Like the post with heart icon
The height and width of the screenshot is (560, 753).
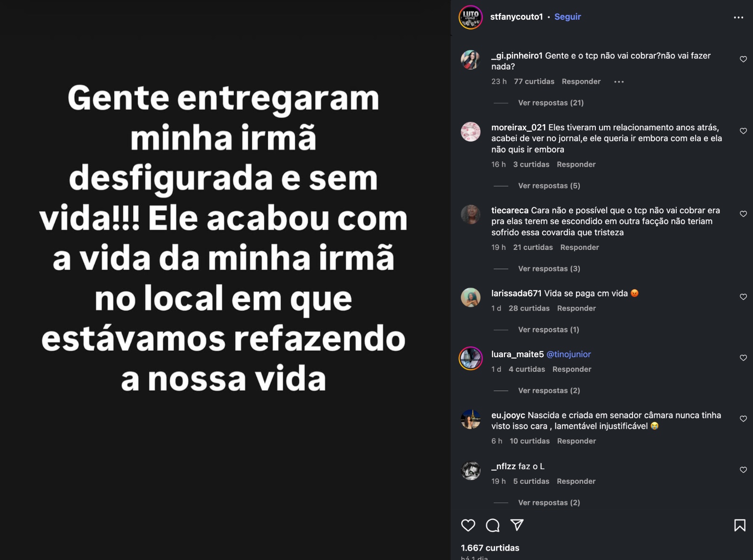(468, 525)
